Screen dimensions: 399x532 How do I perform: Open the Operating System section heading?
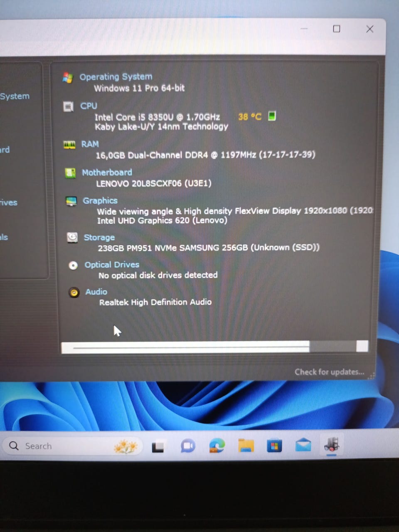click(116, 77)
